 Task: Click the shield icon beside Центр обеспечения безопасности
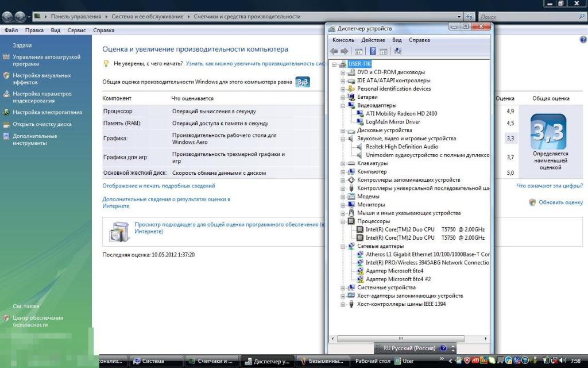point(6,317)
